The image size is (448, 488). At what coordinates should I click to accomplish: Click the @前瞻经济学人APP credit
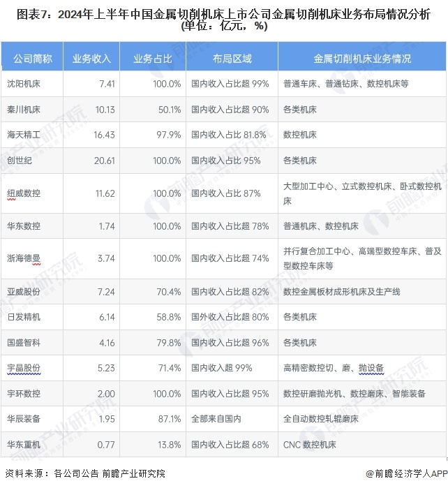point(407,473)
